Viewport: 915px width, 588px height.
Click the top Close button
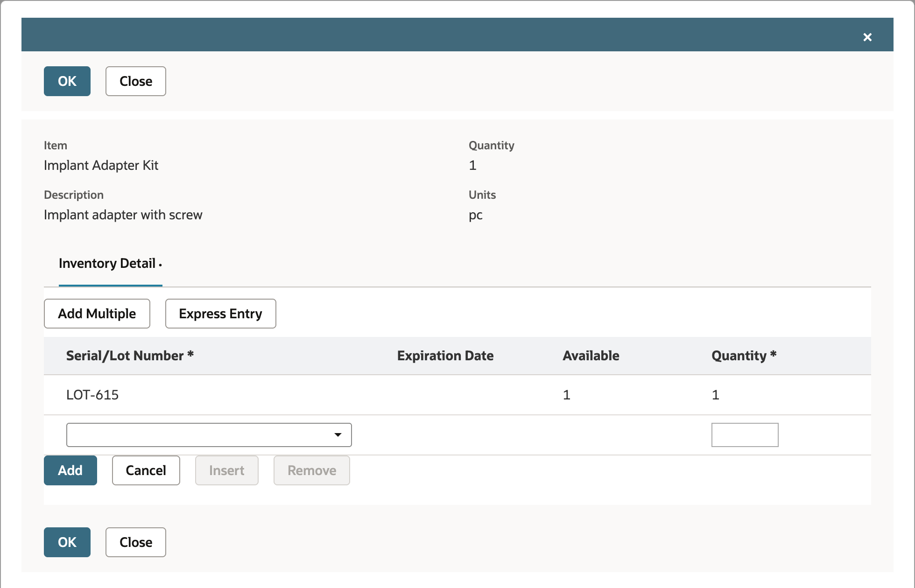(136, 81)
